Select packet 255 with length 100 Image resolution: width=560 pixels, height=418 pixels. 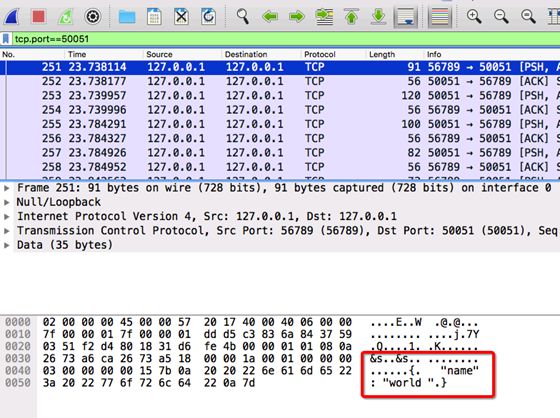(280, 124)
